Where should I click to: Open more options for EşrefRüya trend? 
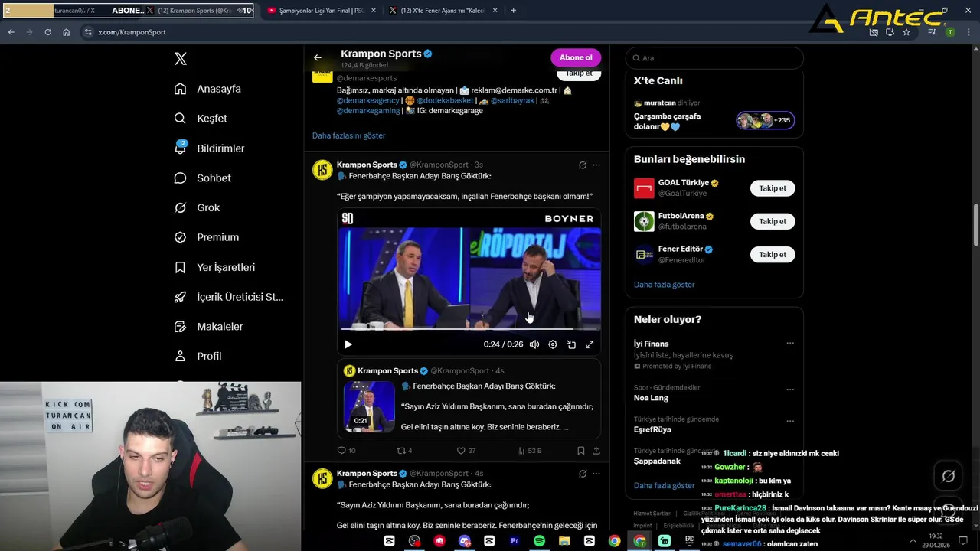[x=790, y=422]
